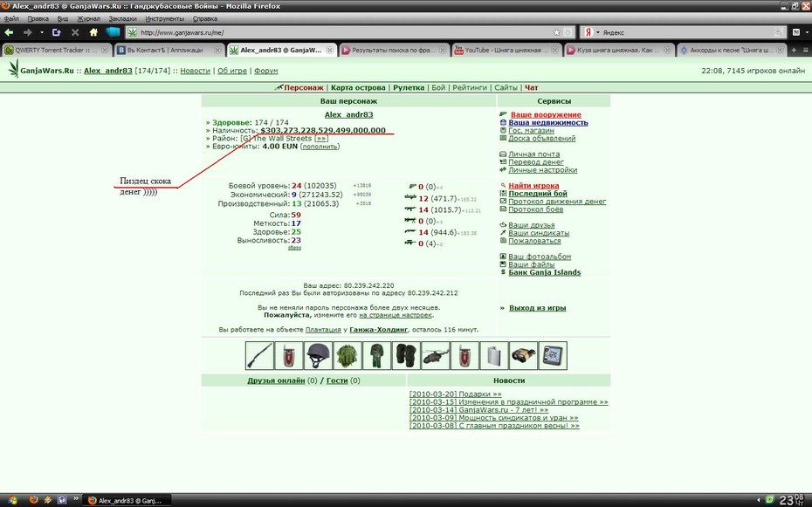This screenshot has width=812, height=507.
Task: Click the URL address bar field
Action: pos(349,32)
